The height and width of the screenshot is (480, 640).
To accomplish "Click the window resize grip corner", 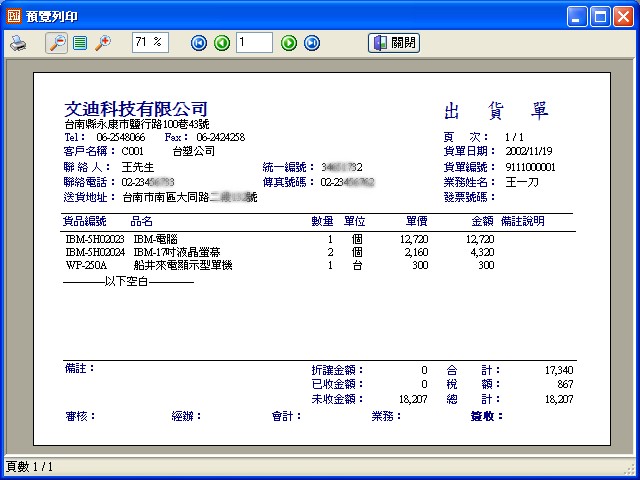I will 630,468.
